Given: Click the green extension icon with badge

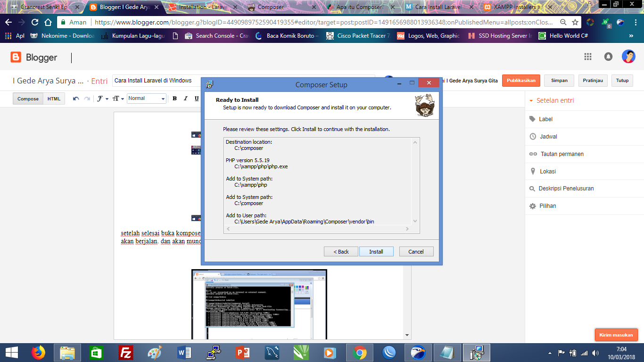Looking at the screenshot, I should tap(606, 23).
